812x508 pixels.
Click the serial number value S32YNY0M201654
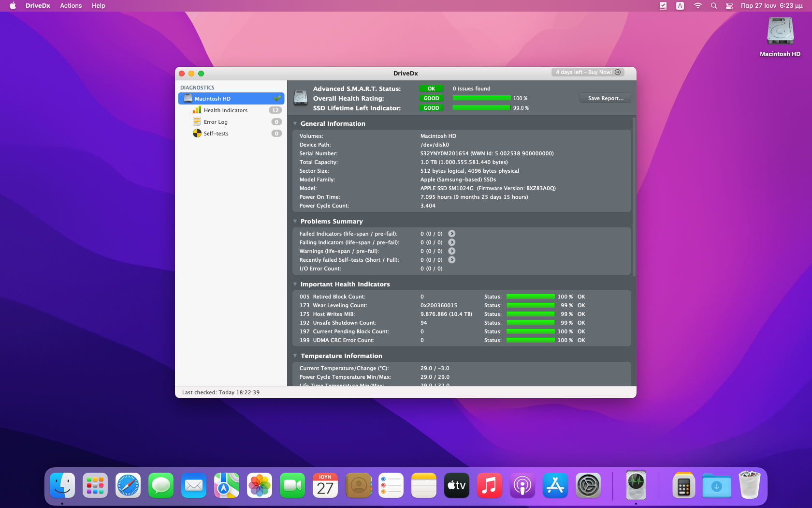pyautogui.click(x=444, y=153)
